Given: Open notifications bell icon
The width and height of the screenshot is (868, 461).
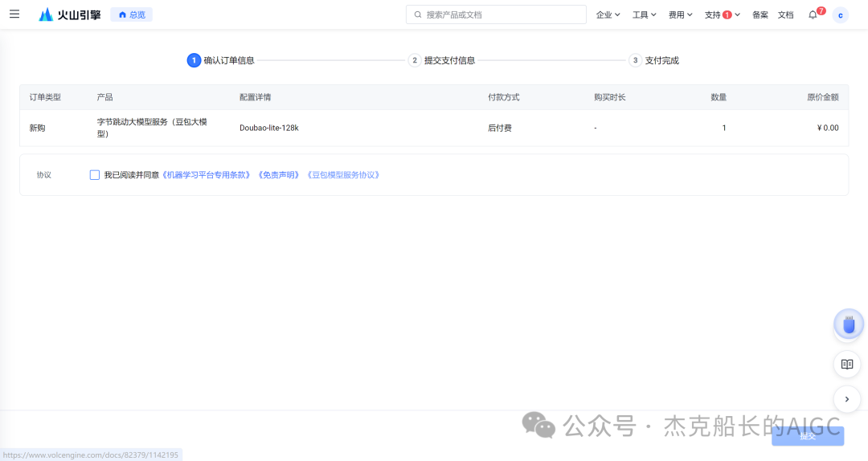Looking at the screenshot, I should pos(813,15).
